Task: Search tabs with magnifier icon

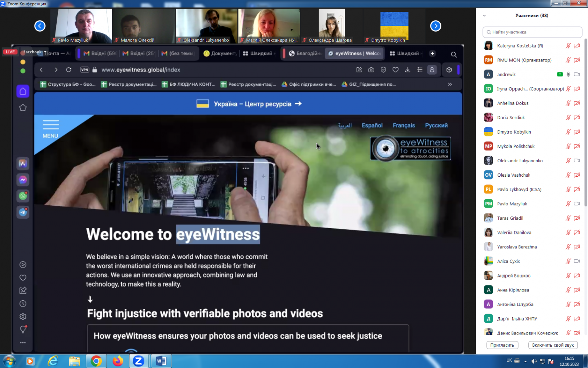Action: [x=454, y=54]
